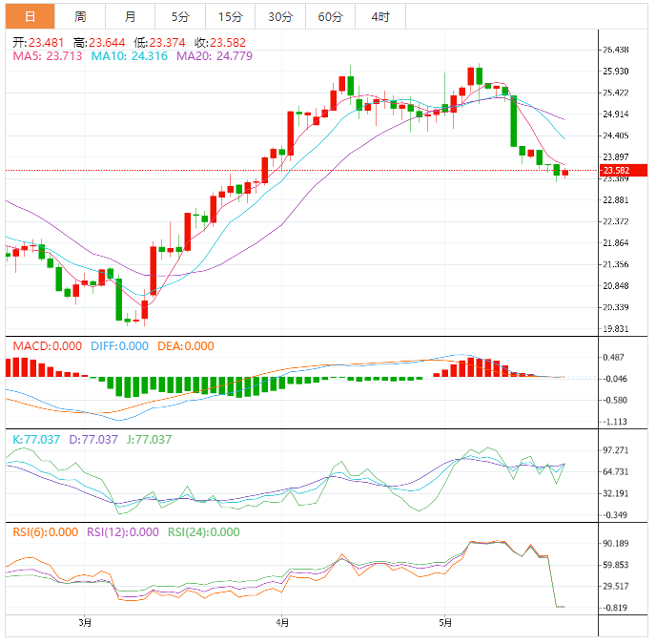656x644 pixels.
Task: Click the 25.930 price axis value
Action: point(615,72)
